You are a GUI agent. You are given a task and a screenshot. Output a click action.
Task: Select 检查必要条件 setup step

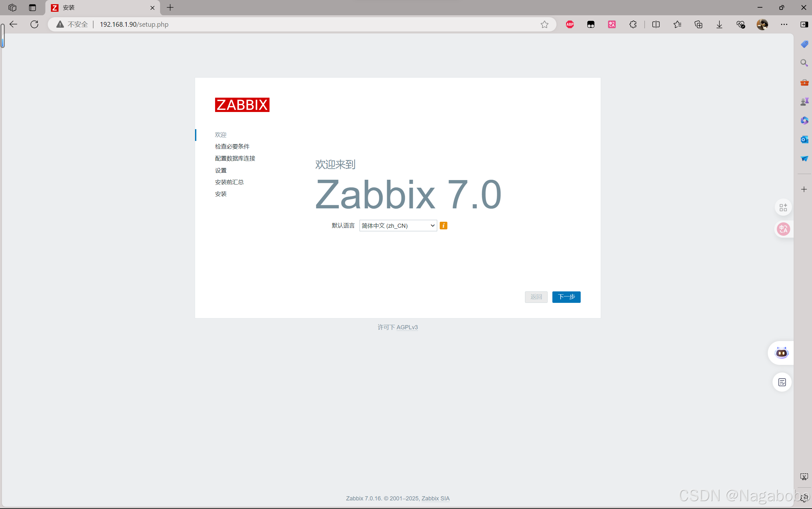tap(232, 146)
